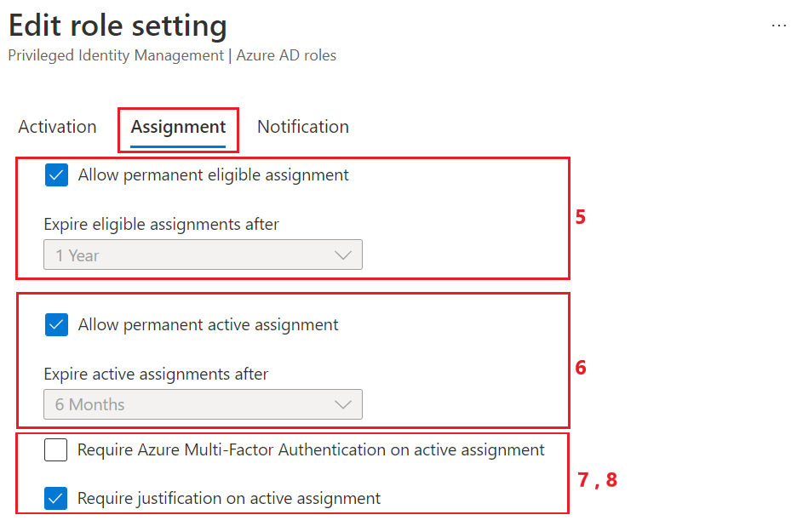797x532 pixels.
Task: Click the "Allow permanent eligible assignment" label text
Action: (x=213, y=175)
